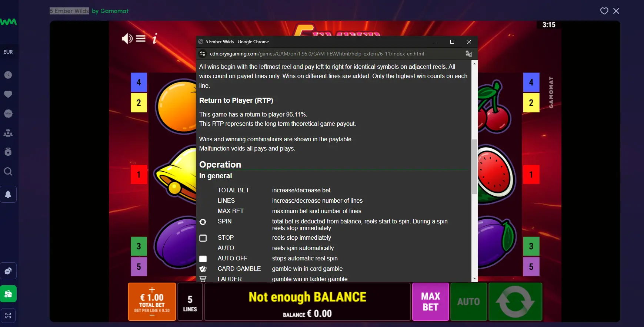Click the 'Return to Player (RTP)' heading
The height and width of the screenshot is (327, 644).
(x=236, y=100)
